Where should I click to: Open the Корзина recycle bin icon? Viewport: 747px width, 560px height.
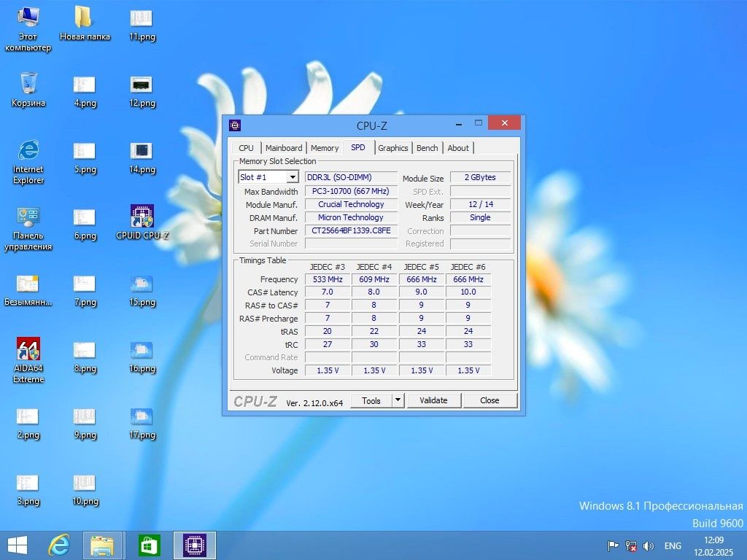point(28,90)
